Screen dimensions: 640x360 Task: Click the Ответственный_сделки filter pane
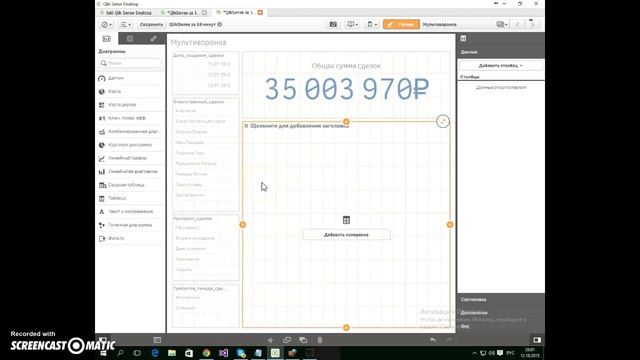[206, 154]
